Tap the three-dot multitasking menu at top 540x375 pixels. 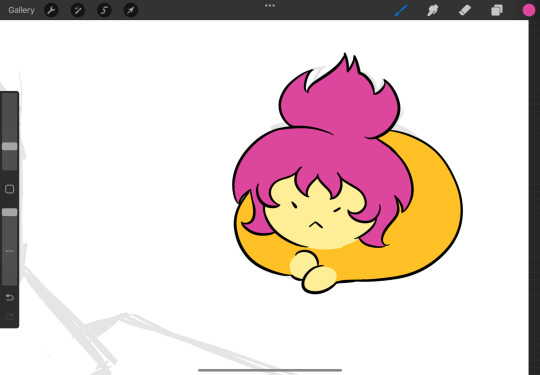click(270, 6)
